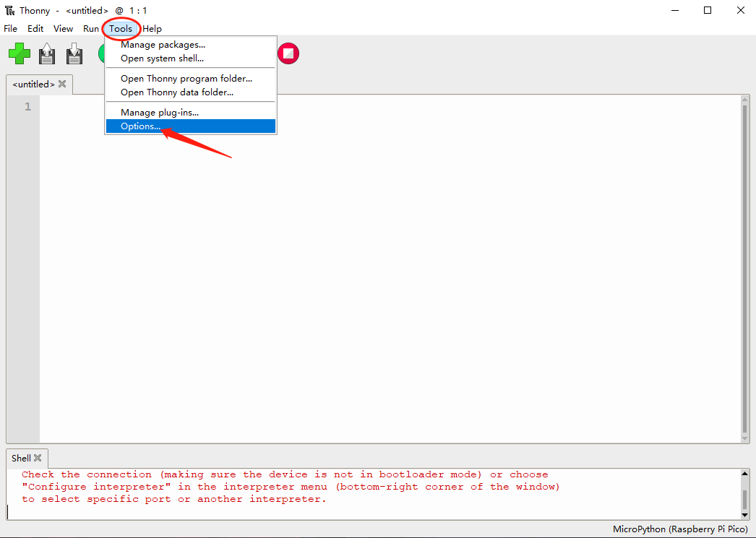This screenshot has width=756, height=538.
Task: Open the Edit menu
Action: coord(35,28)
